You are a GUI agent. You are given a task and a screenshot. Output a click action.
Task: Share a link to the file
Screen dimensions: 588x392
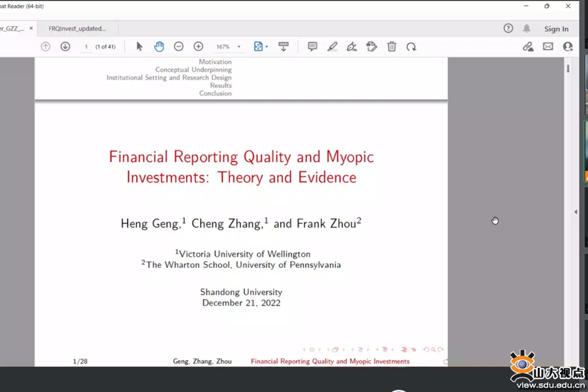click(x=528, y=46)
